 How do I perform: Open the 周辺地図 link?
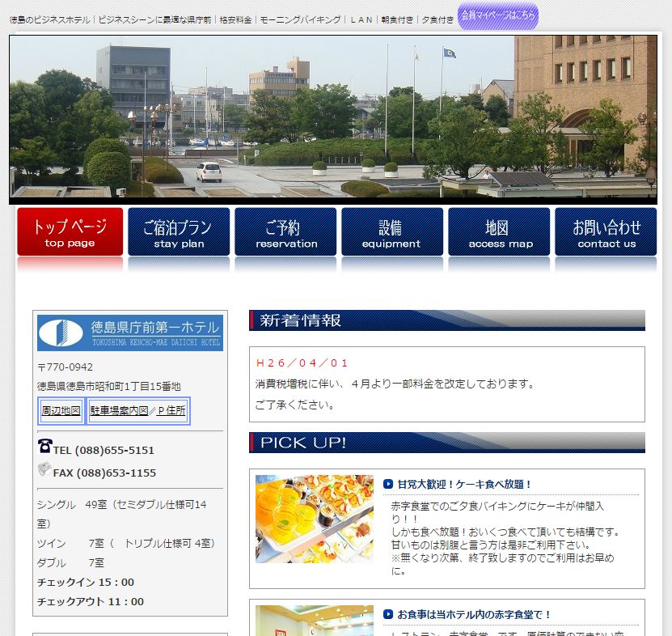(x=61, y=411)
